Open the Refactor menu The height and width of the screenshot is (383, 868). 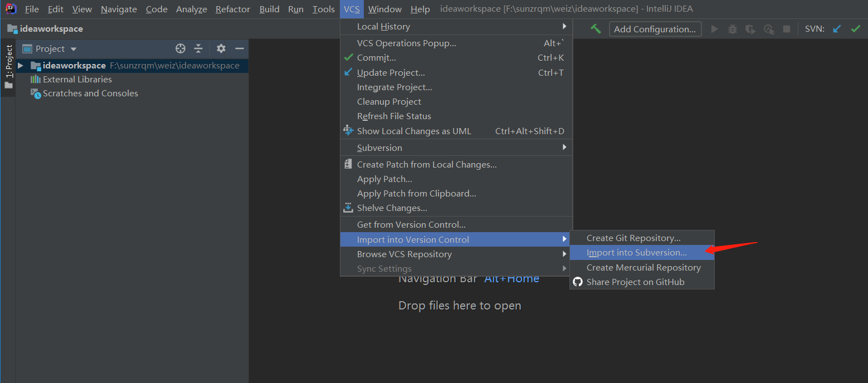click(x=233, y=9)
